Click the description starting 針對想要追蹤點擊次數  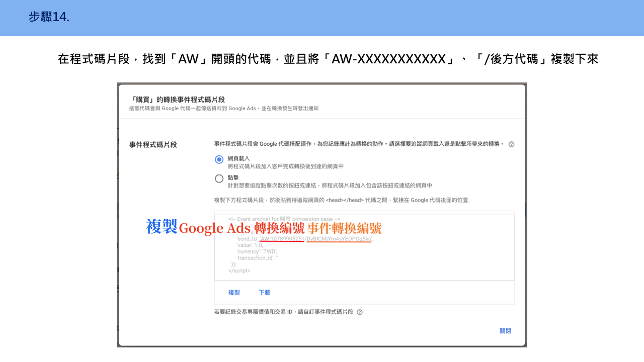[330, 186]
